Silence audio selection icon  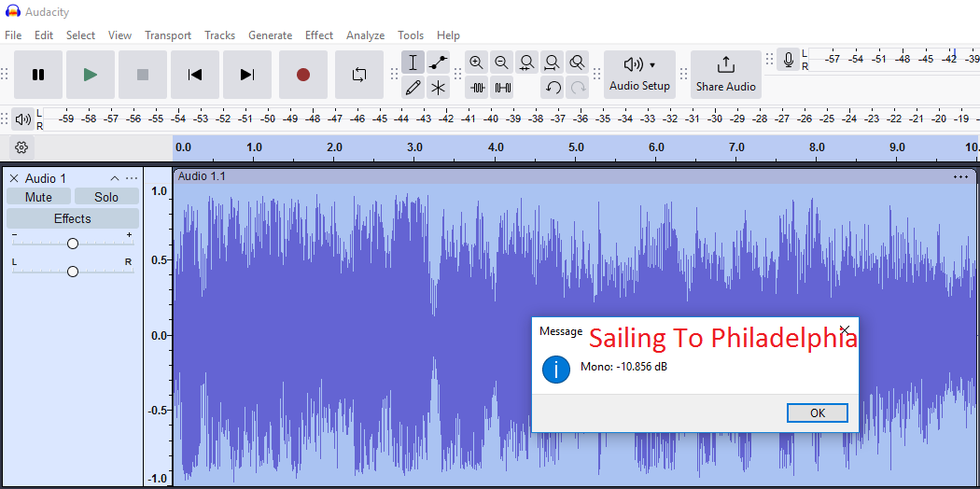pyautogui.click(x=502, y=88)
